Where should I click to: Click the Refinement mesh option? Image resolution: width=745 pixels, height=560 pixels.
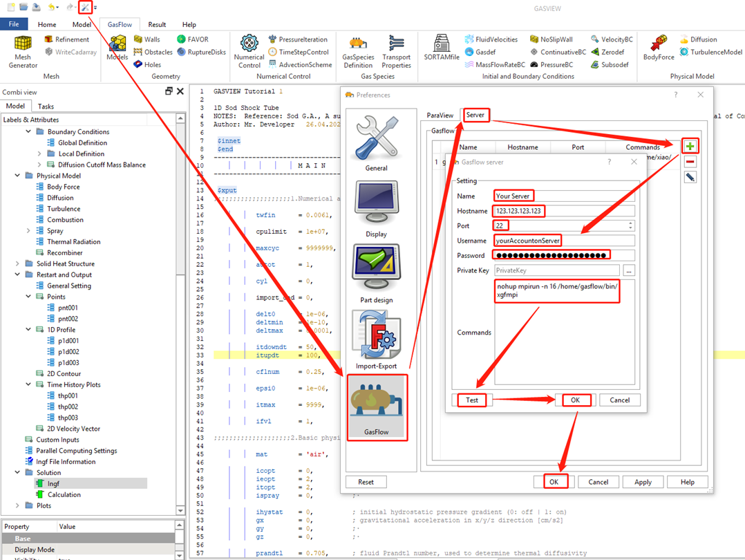(x=66, y=39)
